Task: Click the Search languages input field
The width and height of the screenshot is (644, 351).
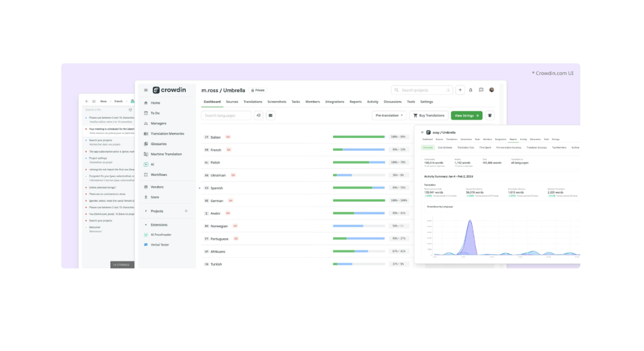Action: click(x=226, y=116)
